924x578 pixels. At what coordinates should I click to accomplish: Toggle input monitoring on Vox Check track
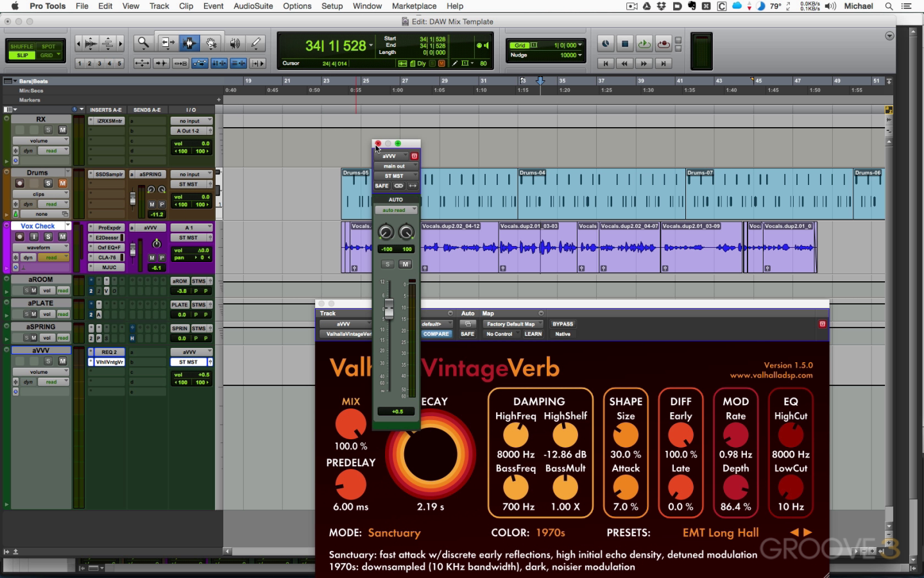click(33, 236)
